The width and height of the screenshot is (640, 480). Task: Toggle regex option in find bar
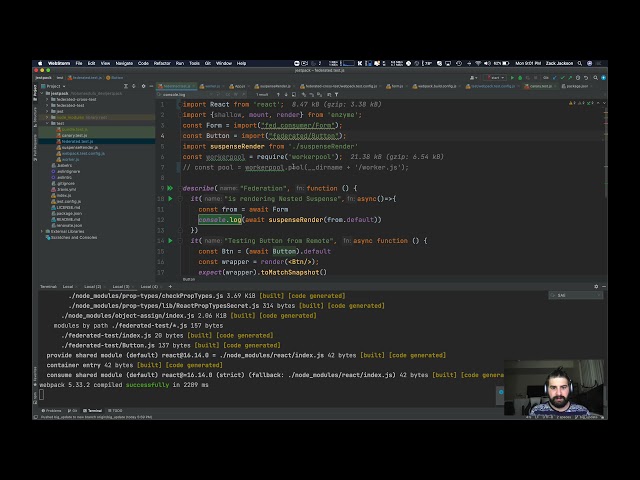point(244,95)
